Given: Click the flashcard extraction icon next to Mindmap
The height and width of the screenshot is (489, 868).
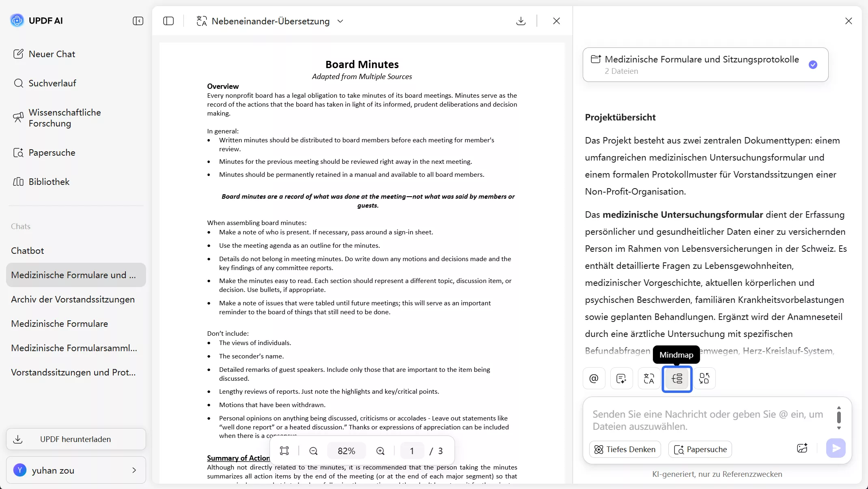Looking at the screenshot, I should 704,378.
